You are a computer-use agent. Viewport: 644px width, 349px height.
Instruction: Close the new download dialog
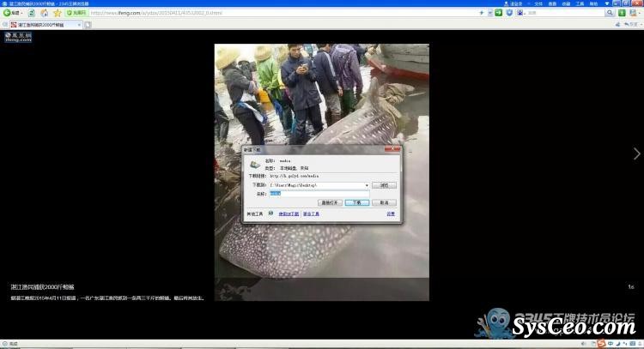[x=395, y=150]
